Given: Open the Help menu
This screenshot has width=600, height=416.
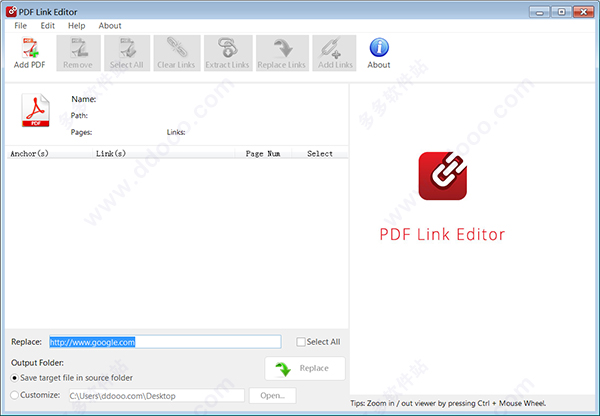Looking at the screenshot, I should coord(77,26).
